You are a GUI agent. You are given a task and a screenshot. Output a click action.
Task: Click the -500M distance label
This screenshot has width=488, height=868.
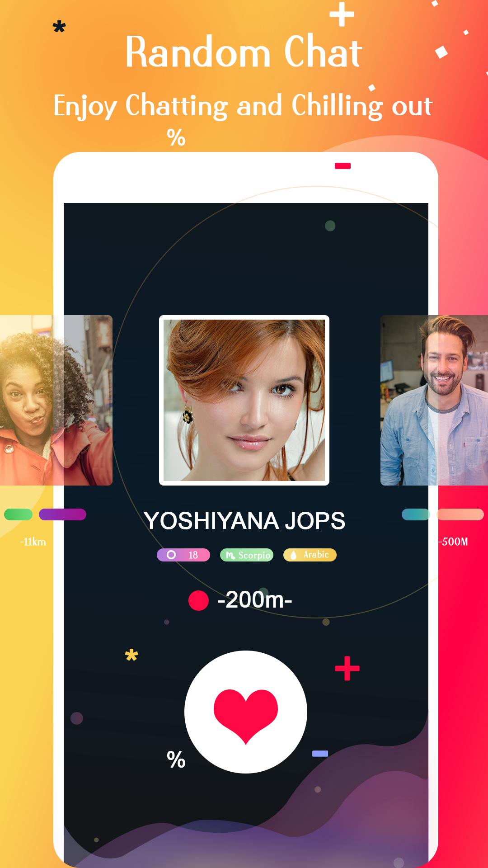tap(453, 542)
